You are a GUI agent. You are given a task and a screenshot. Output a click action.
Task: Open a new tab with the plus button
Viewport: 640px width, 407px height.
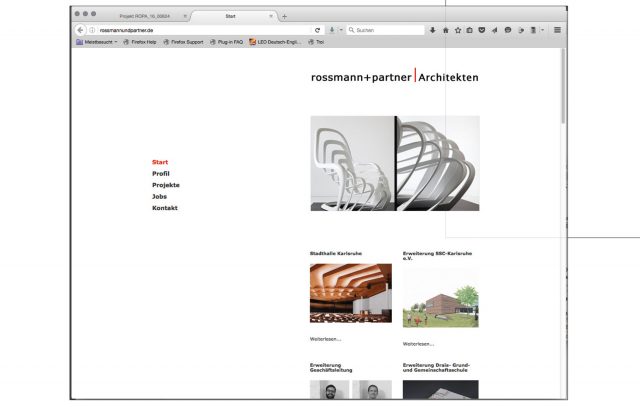(284, 16)
